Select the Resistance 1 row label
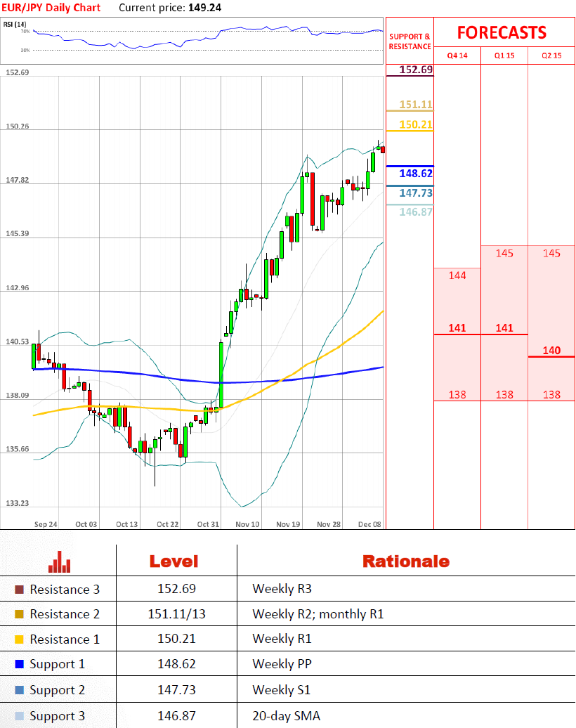 tap(65, 639)
